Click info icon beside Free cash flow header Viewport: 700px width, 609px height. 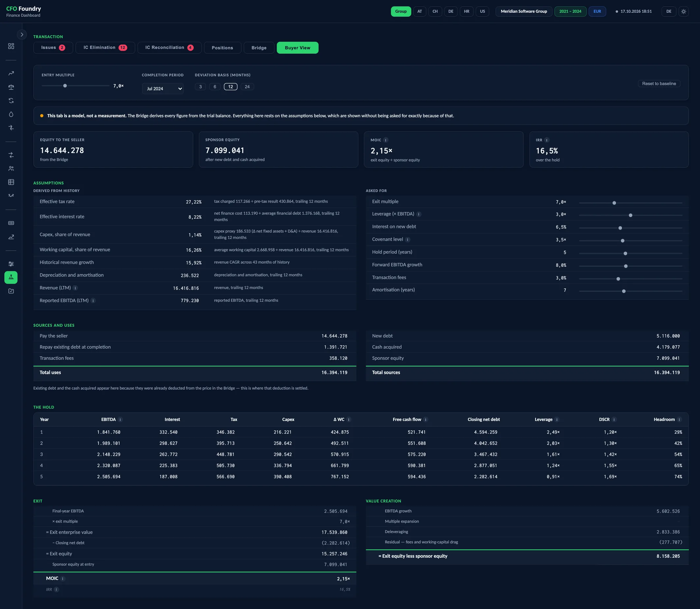pyautogui.click(x=426, y=420)
